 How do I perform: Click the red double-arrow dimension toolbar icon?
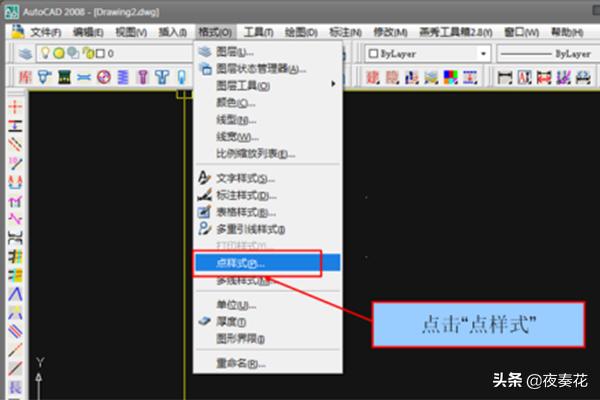(544, 77)
